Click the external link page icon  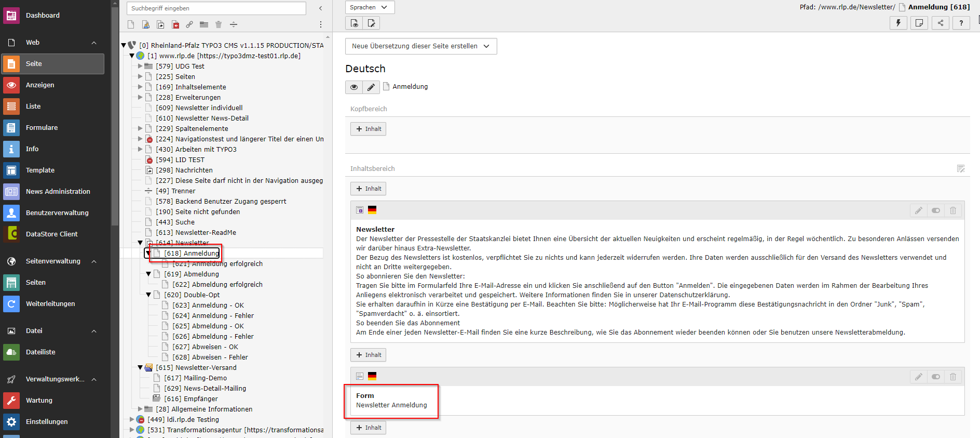tap(189, 24)
